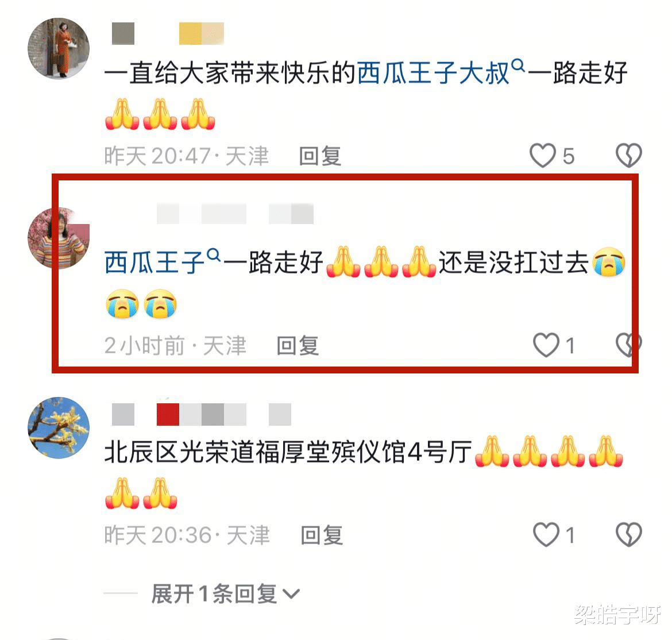Open the 西瓜王子大叔 search link

[x=433, y=73]
